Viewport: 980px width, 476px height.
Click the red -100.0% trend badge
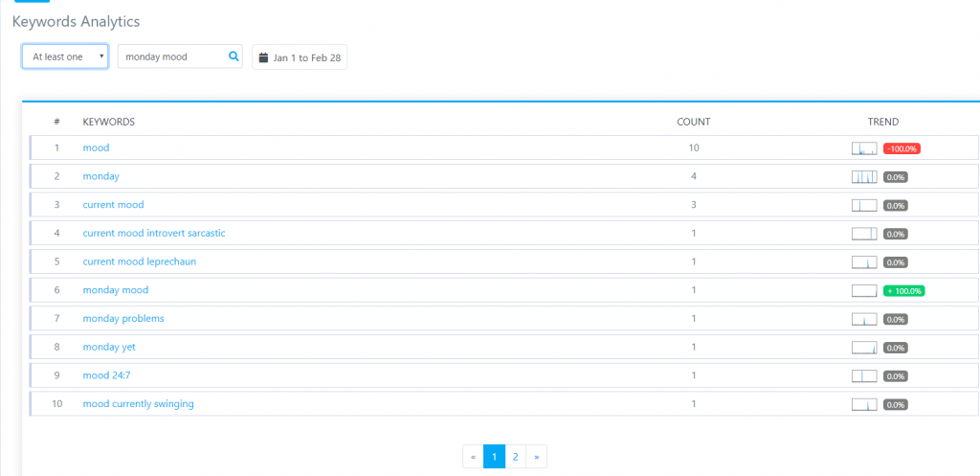902,148
